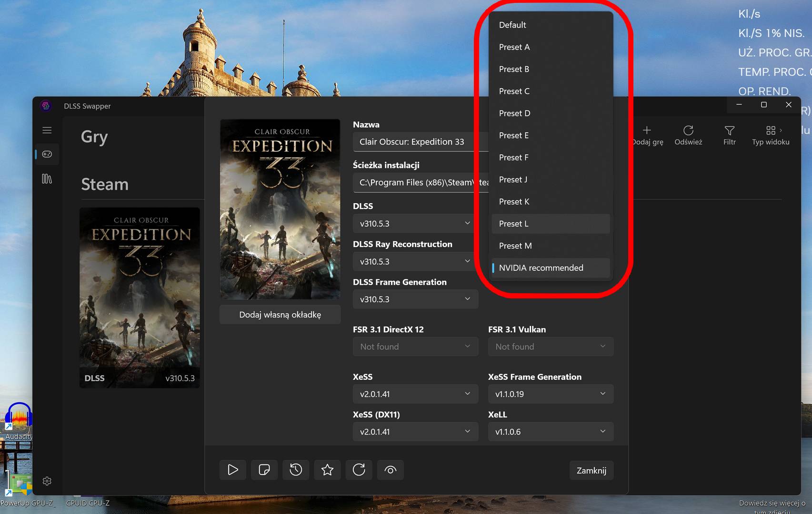Image resolution: width=812 pixels, height=514 pixels.
Task: Click the Dodaj własną okładkę button
Action: pos(280,315)
